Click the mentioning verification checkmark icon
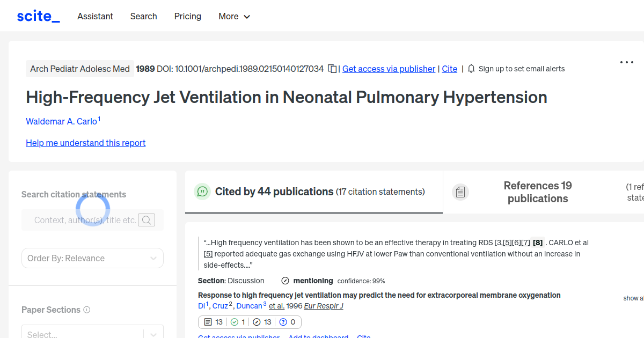644x338 pixels. [x=284, y=281]
